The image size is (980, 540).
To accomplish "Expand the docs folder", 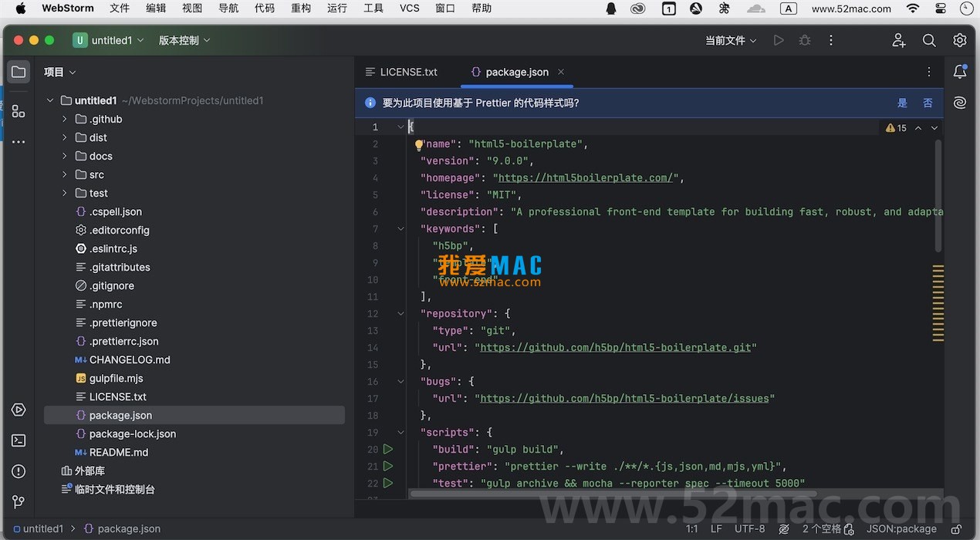I will point(65,156).
